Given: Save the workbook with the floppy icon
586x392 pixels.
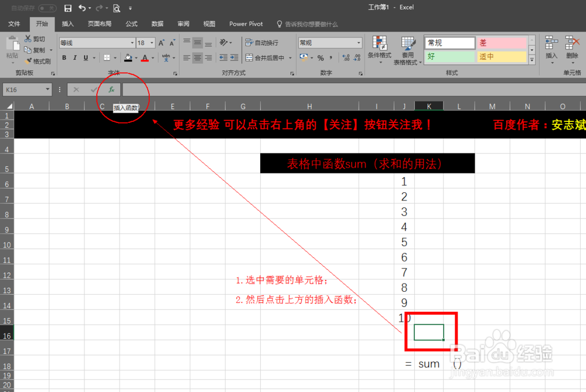Looking at the screenshot, I should (x=67, y=8).
